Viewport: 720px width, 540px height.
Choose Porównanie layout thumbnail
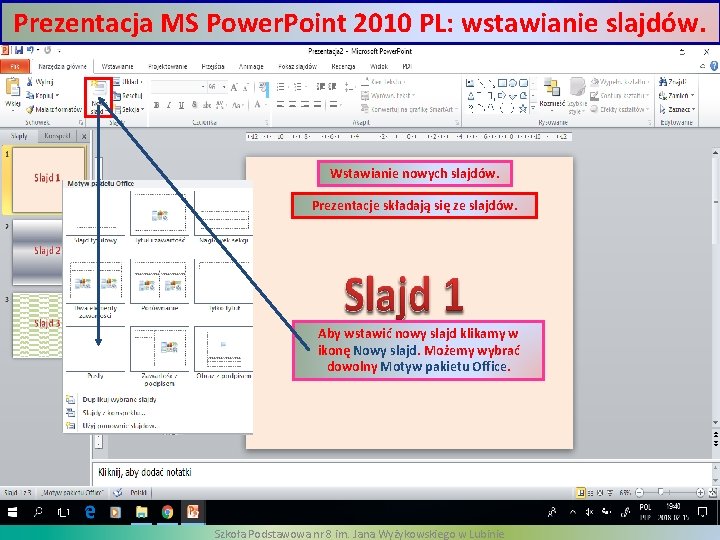tap(159, 286)
